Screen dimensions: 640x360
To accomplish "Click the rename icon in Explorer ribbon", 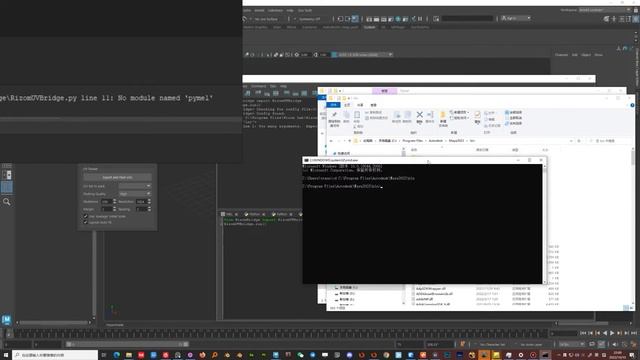I will [x=430, y=115].
